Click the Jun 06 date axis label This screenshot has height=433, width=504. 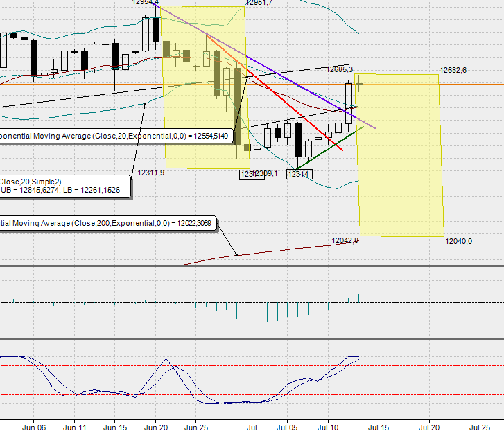click(34, 427)
